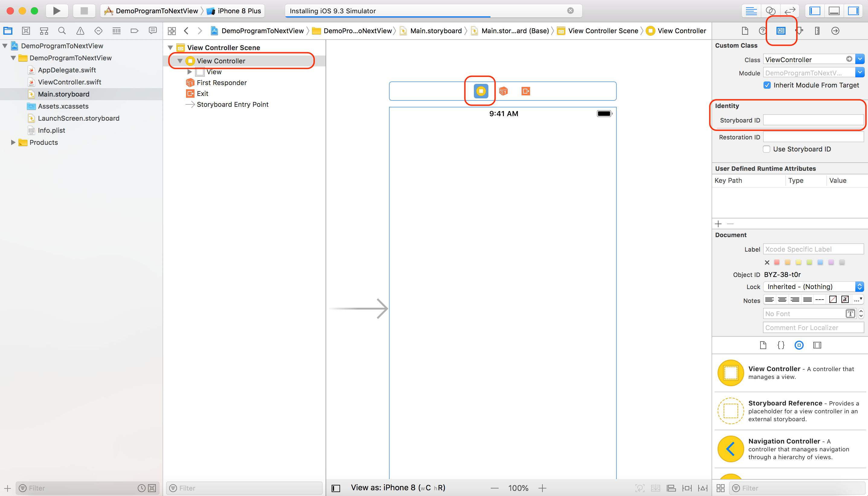Image resolution: width=868 pixels, height=496 pixels.
Task: Open the Identity inspector tab
Action: click(x=781, y=31)
